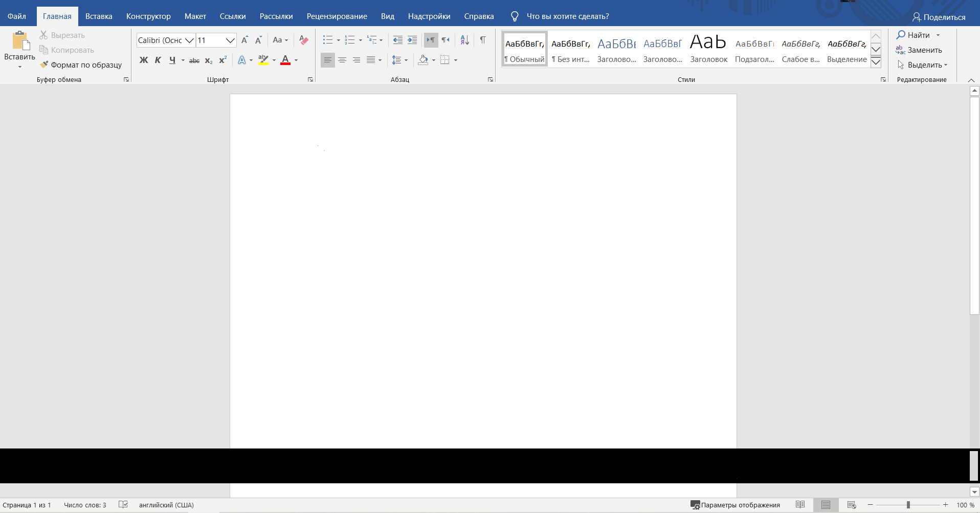Viewport: 980px width, 513px height.
Task: Switch to the Вид tab
Action: pyautogui.click(x=387, y=16)
